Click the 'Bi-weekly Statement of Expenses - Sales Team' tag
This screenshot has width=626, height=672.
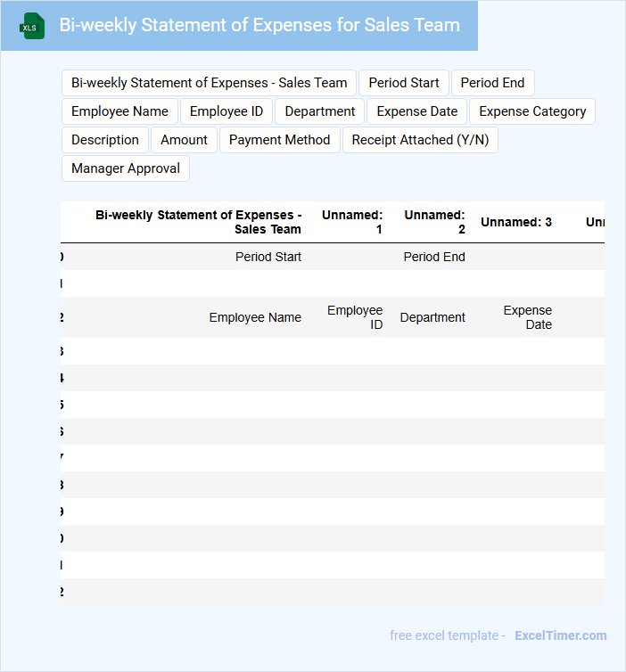(209, 83)
